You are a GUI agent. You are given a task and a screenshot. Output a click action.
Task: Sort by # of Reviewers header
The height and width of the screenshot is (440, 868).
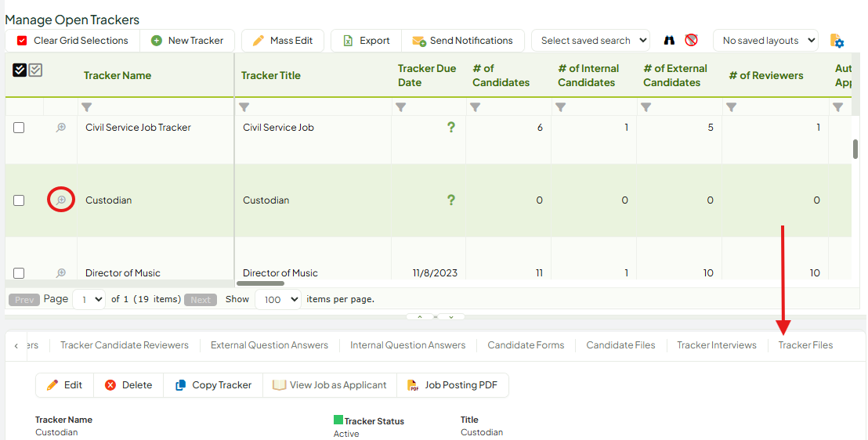pyautogui.click(x=766, y=76)
